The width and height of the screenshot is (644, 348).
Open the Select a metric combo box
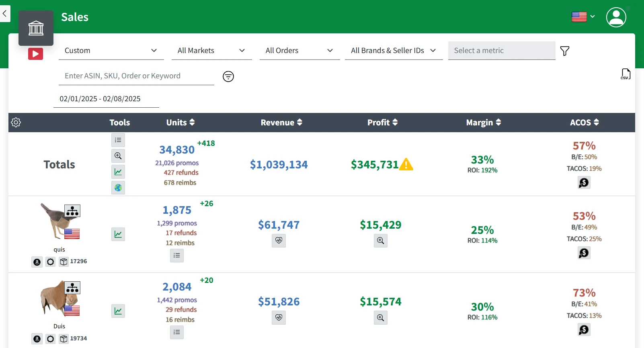[502, 51]
